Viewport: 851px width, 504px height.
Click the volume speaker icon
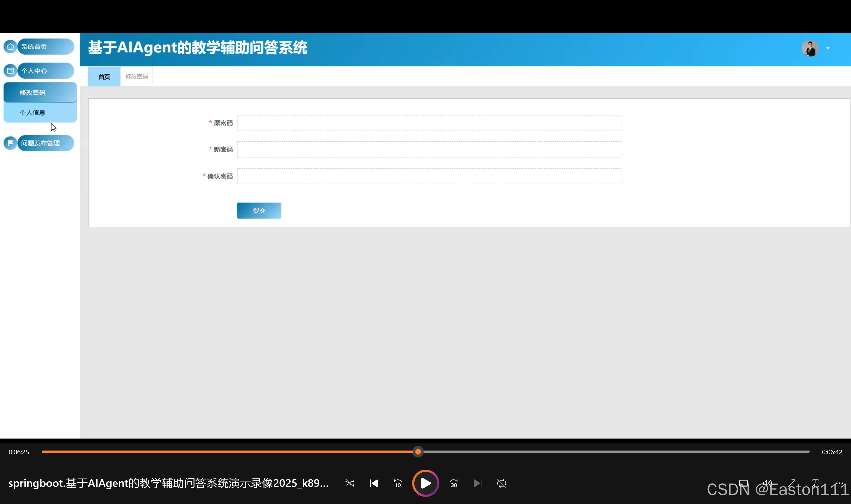(767, 483)
